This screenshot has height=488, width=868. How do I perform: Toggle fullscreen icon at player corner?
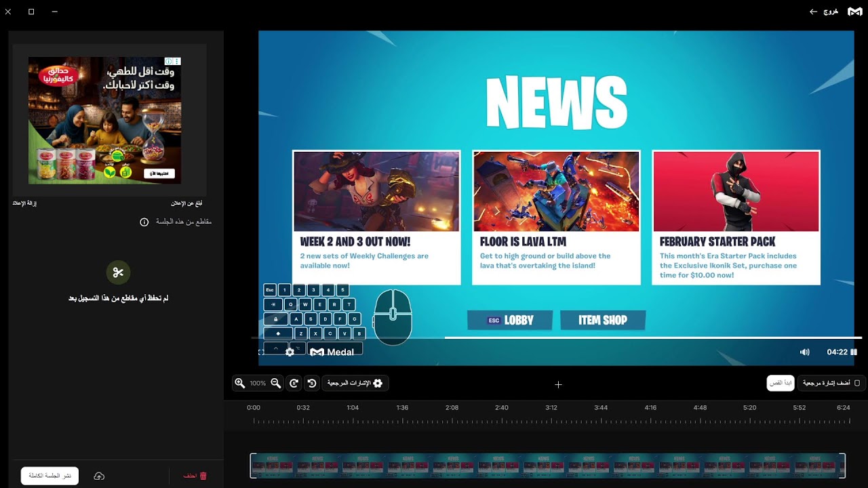point(261,352)
